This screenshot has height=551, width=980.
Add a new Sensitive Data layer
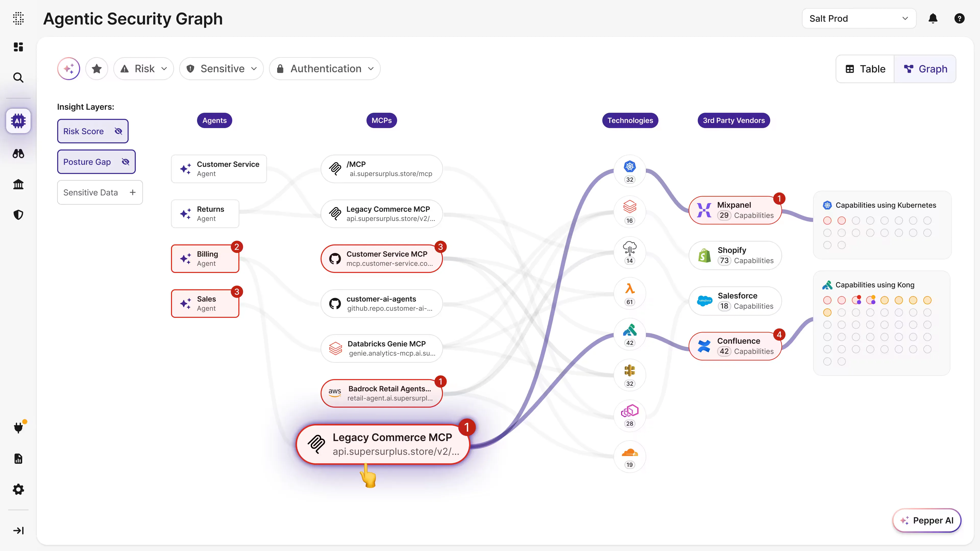click(132, 192)
